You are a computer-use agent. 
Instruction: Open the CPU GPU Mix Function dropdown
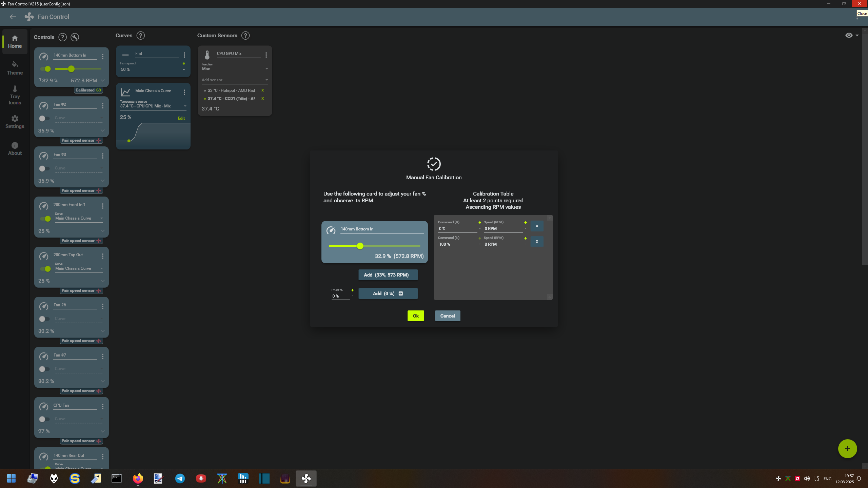click(x=235, y=69)
